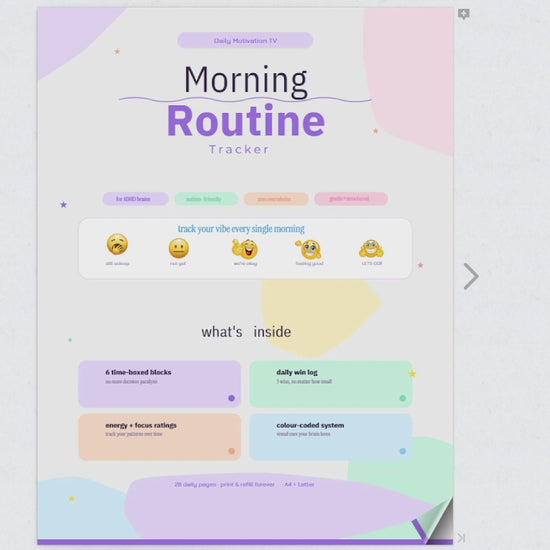Open the 'colour-coded system' card

[331, 437]
